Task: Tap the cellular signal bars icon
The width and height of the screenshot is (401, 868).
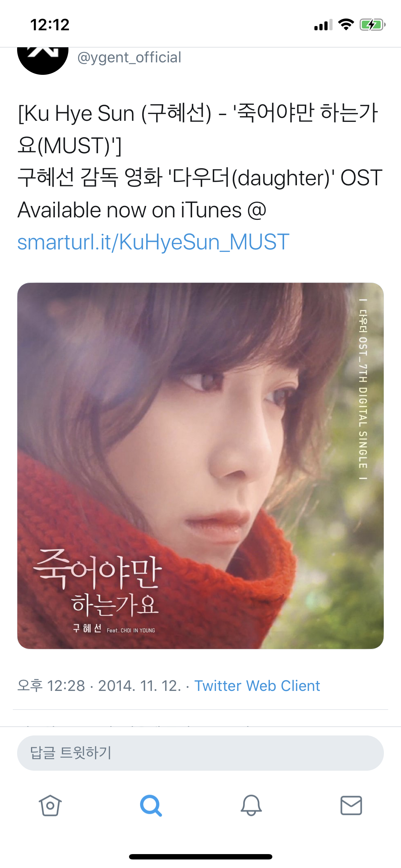Action: pyautogui.click(x=323, y=25)
